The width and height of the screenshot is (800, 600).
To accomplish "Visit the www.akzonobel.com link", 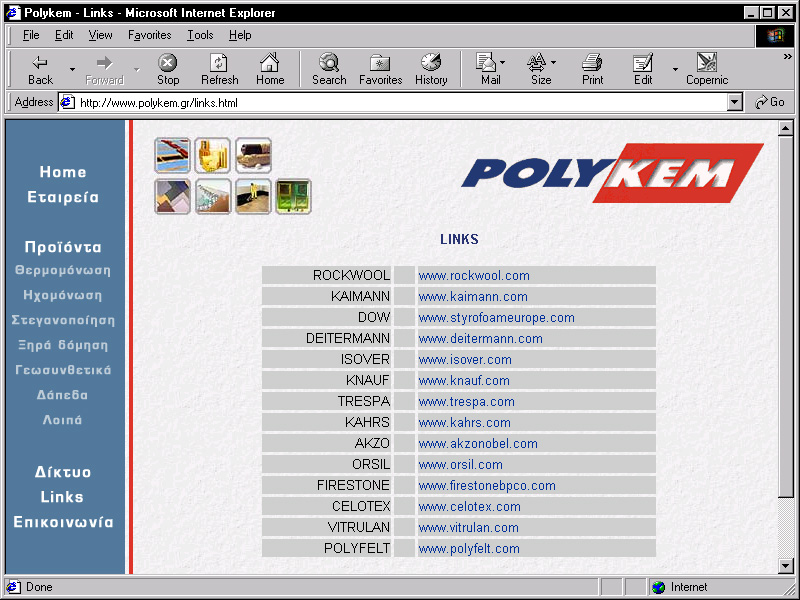I will click(478, 444).
